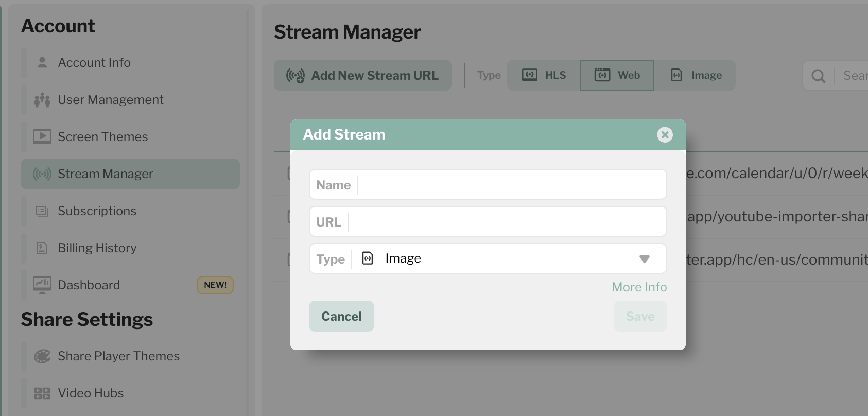Filter streams by Web type
868x416 pixels.
click(617, 75)
